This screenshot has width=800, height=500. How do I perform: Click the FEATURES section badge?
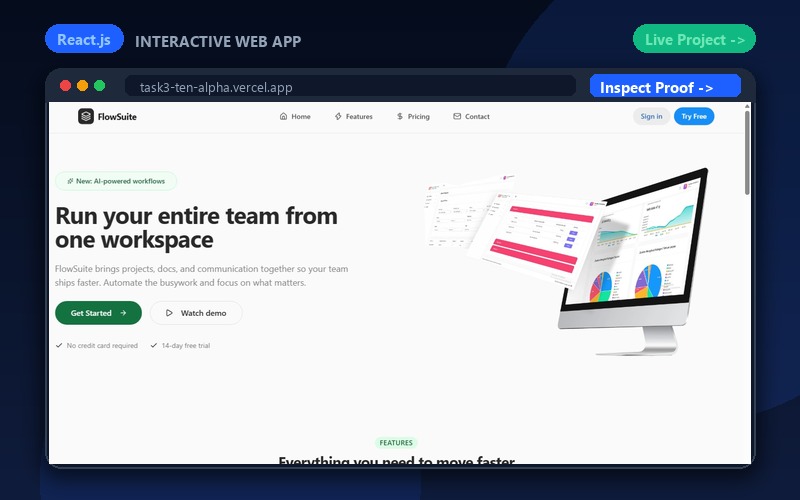click(x=396, y=442)
